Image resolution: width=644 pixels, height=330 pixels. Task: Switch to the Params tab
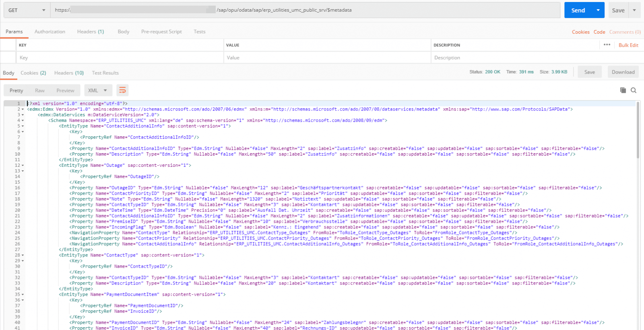(x=14, y=31)
